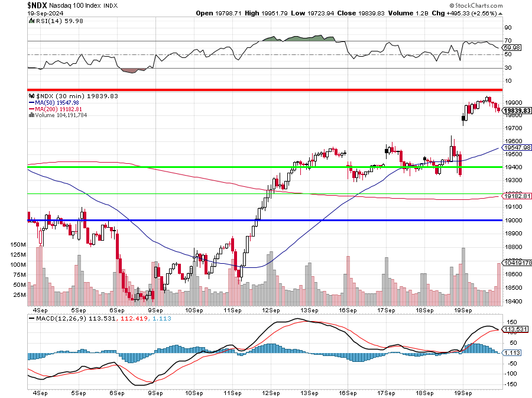Click the 19839.83 current price tag
Image resolution: width=532 pixels, height=398 pixels.
(517, 111)
